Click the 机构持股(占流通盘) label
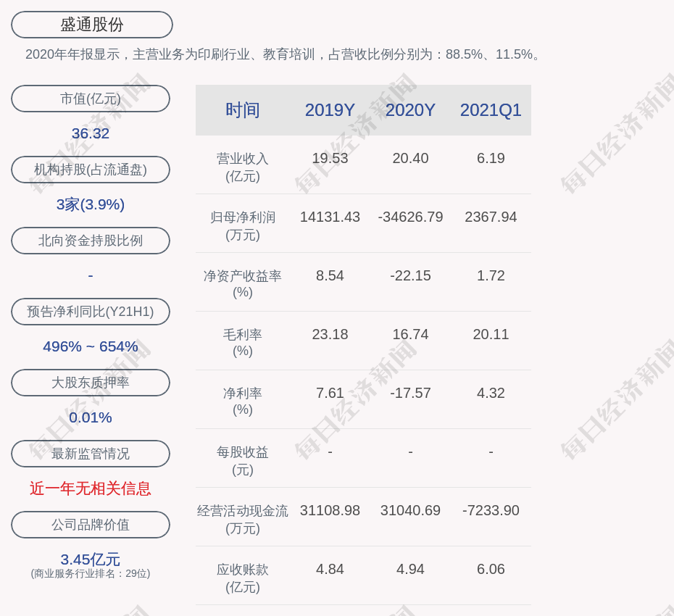Image resolution: width=674 pixels, height=616 pixels. point(91,170)
